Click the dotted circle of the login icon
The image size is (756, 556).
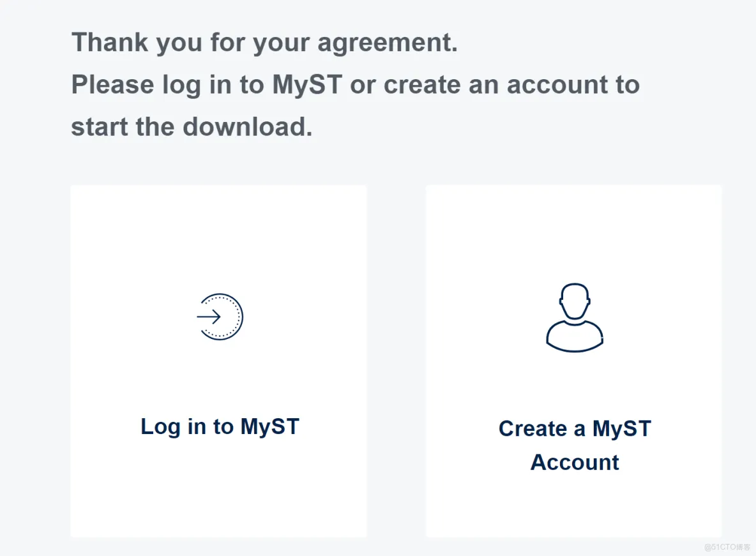(x=223, y=317)
